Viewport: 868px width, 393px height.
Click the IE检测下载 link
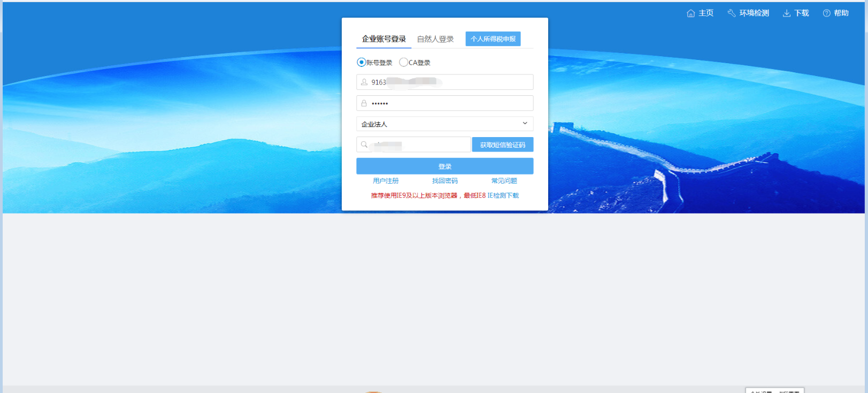coord(503,195)
